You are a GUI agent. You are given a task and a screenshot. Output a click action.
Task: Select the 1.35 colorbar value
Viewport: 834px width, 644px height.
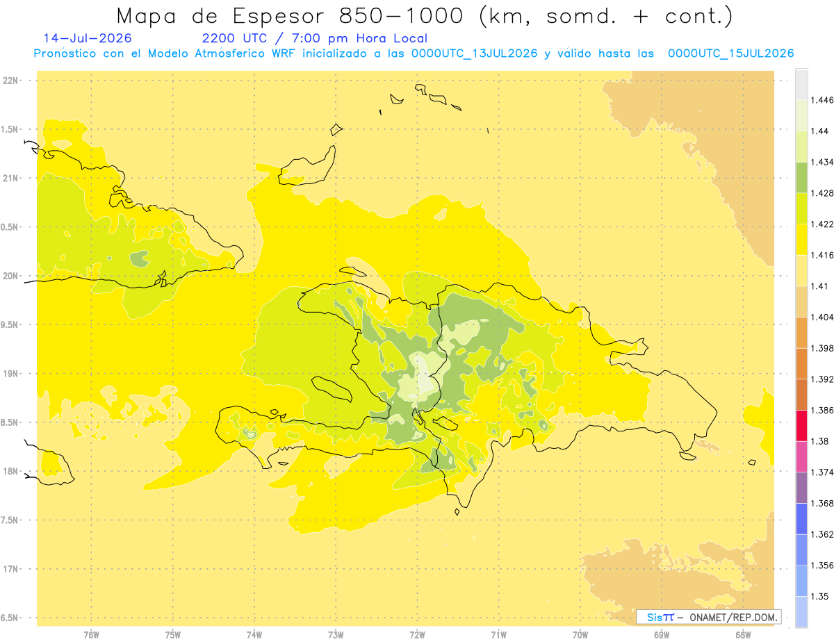[x=819, y=596]
